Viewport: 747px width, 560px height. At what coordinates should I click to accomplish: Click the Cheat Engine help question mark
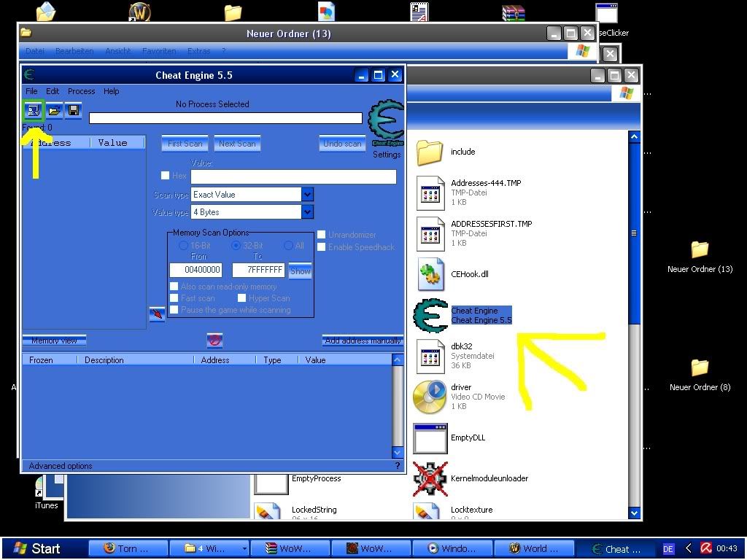tap(398, 466)
